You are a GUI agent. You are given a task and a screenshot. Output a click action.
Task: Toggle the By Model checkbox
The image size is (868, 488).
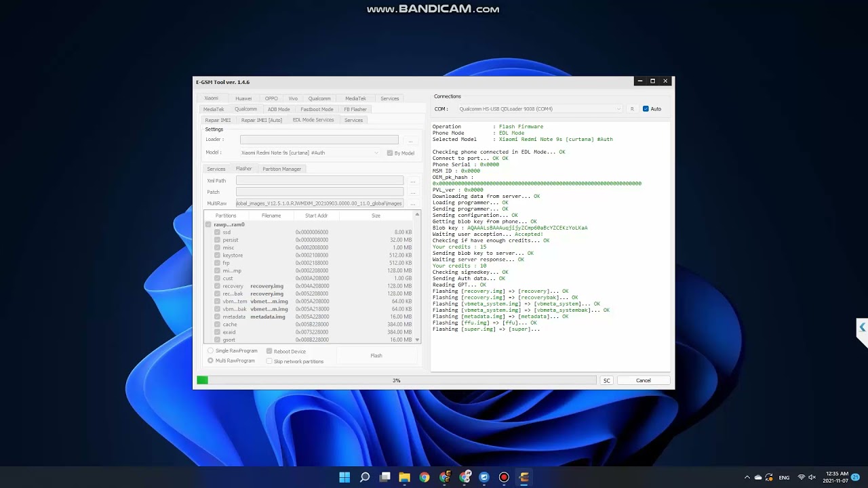[390, 153]
